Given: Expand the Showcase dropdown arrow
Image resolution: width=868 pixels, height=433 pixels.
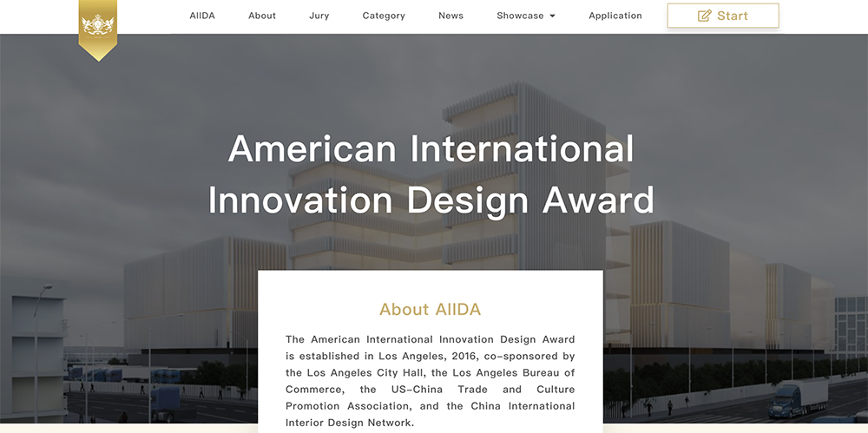Looking at the screenshot, I should point(552,16).
